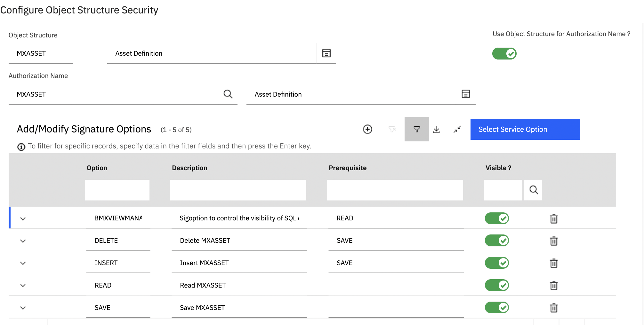
Task: Expand BMXVIEWMANAGE row details
Action: coord(23,219)
